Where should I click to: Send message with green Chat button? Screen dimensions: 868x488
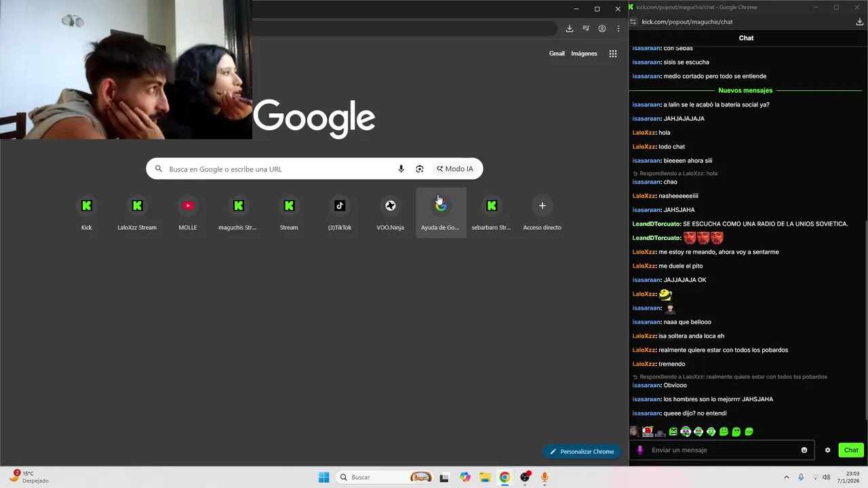851,450
